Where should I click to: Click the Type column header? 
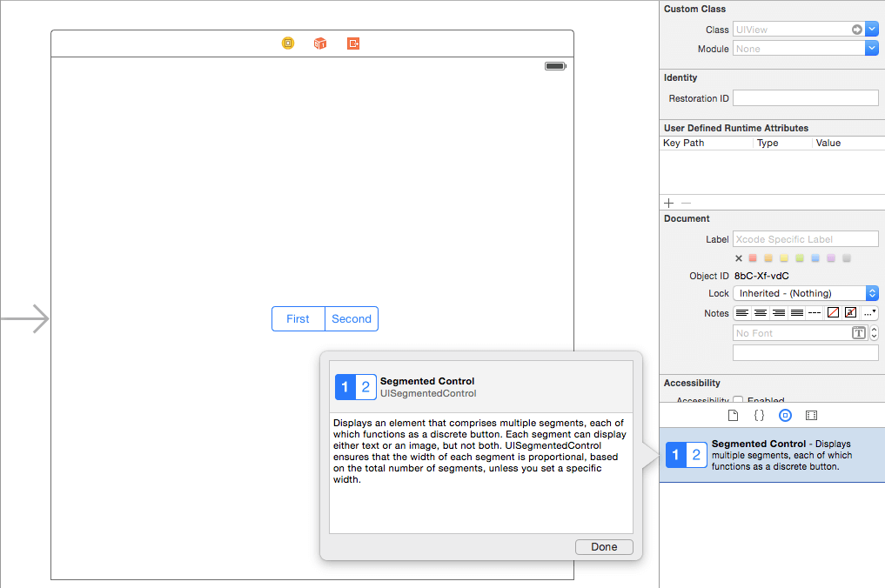pyautogui.click(x=782, y=143)
